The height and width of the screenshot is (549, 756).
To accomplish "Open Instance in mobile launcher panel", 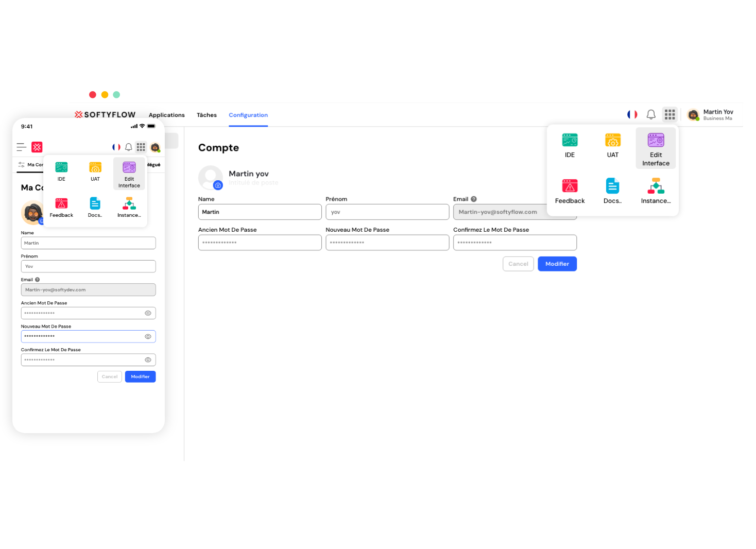I will [129, 208].
